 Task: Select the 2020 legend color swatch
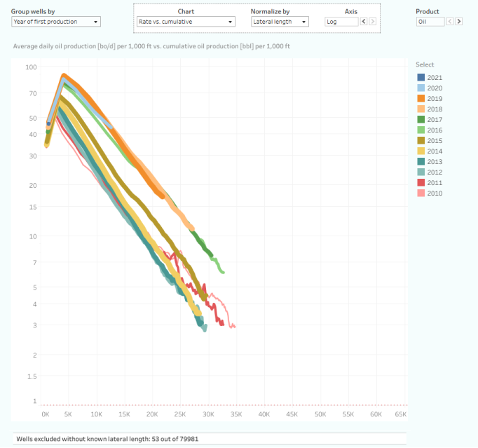pyautogui.click(x=421, y=88)
